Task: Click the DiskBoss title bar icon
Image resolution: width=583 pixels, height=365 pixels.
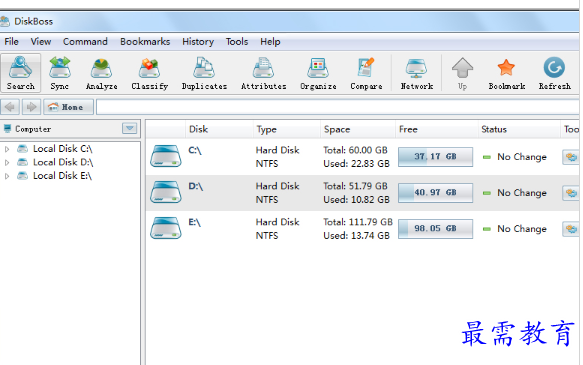Action: (x=4, y=21)
